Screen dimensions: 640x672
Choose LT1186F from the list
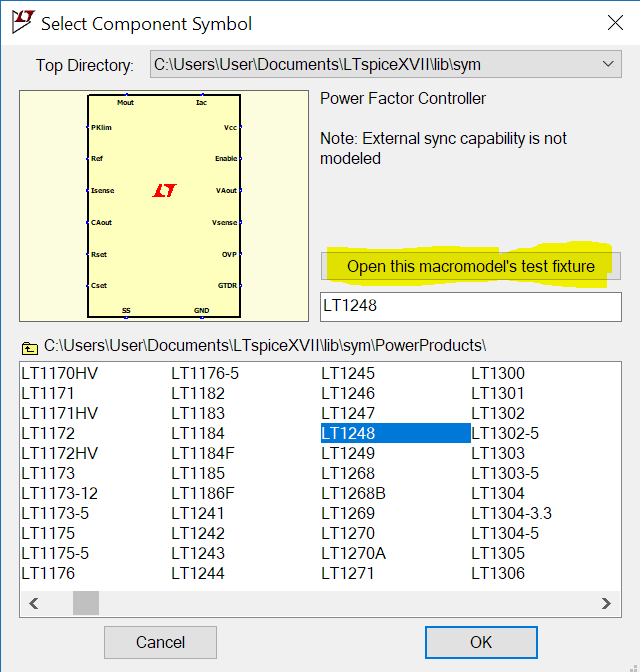point(203,493)
